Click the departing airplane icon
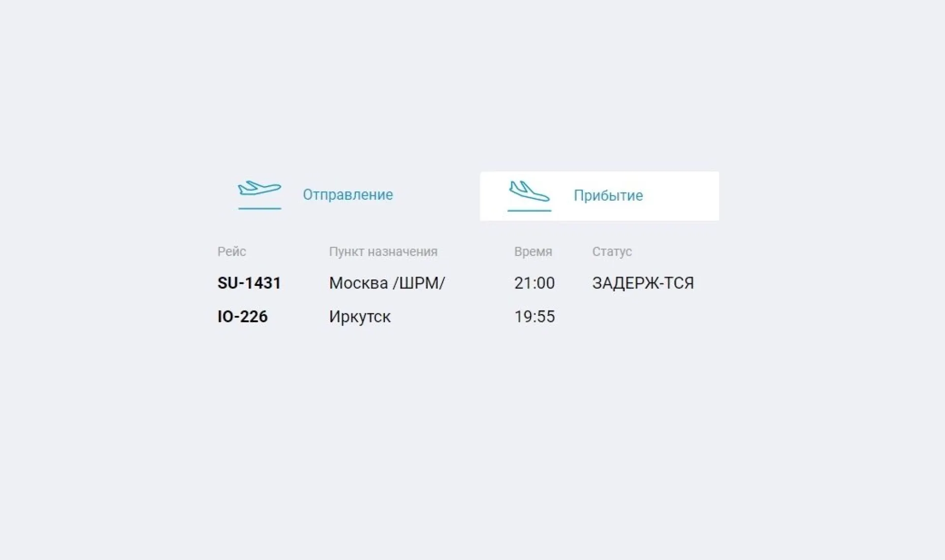945x560 pixels. coord(259,188)
